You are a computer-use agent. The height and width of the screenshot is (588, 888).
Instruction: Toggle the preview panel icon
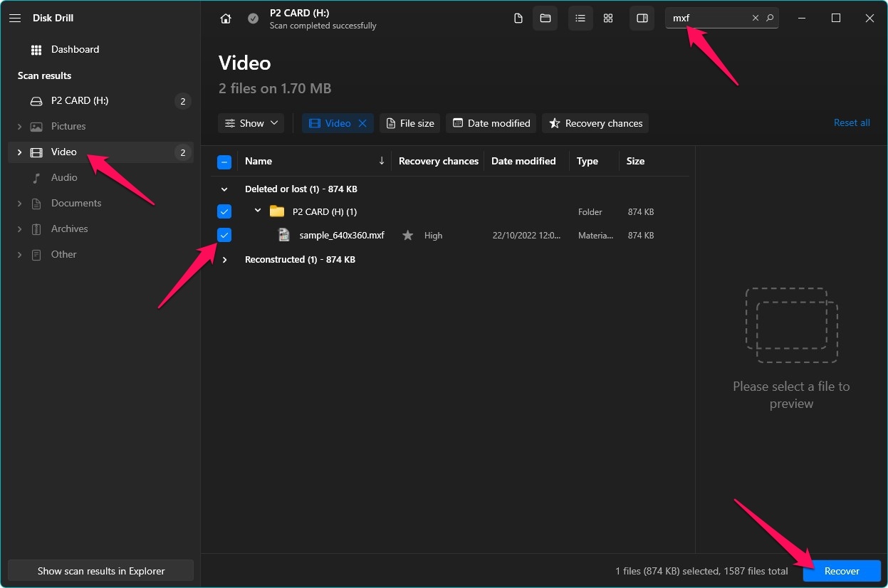pos(642,19)
